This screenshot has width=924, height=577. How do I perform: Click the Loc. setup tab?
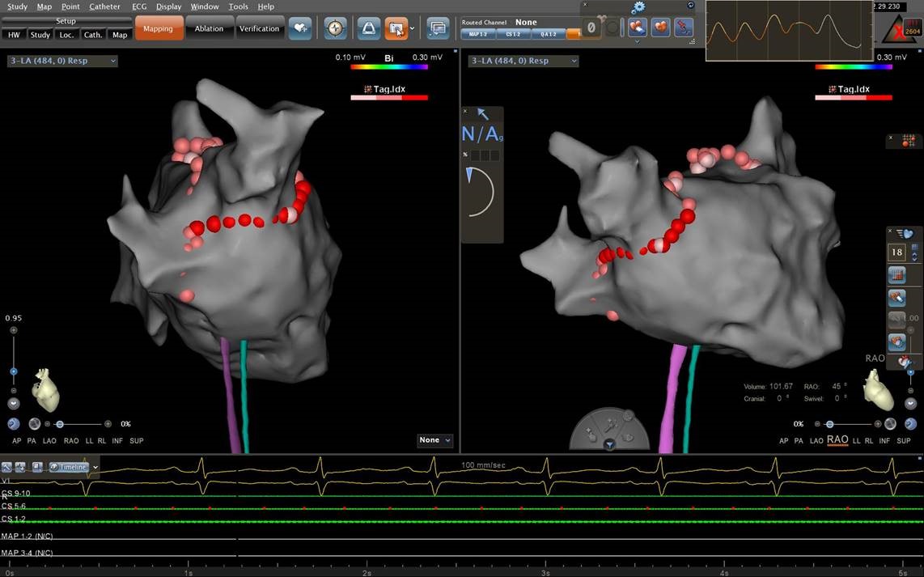click(66, 35)
